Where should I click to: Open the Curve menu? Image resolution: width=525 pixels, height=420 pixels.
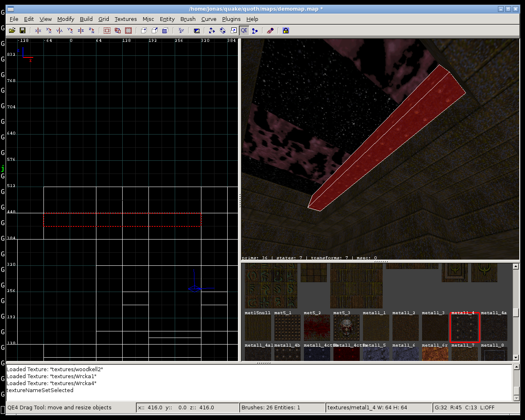point(209,19)
